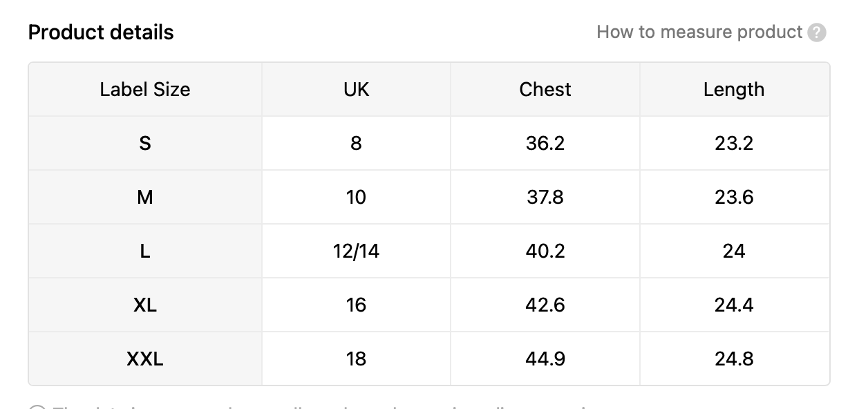Click the UK column header
Viewport: 868px width, 409px height.
(356, 89)
